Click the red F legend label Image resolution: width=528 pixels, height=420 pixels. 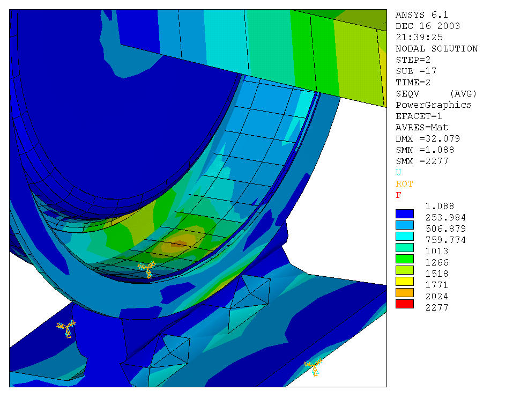point(398,195)
